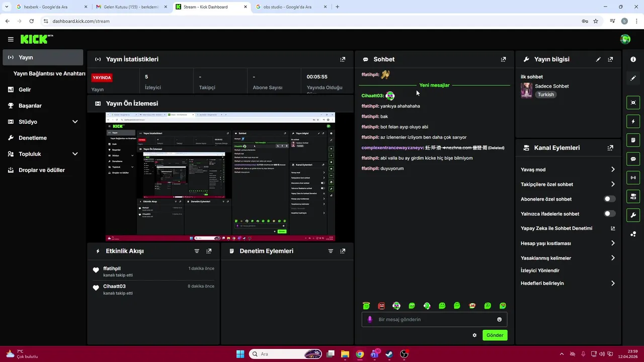Switch to the Gelen Kutusu Gmail tab
Screen dimensions: 644x362
[x=132, y=7]
